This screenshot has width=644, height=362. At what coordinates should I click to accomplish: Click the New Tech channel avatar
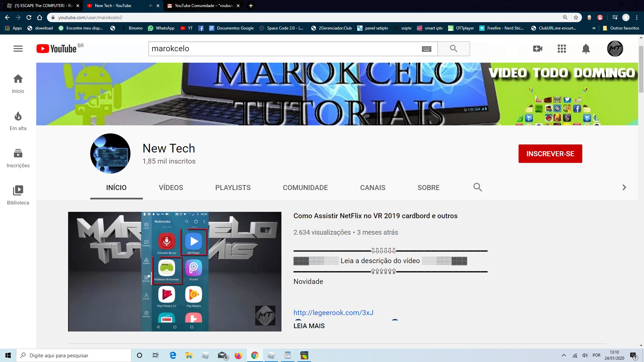[110, 154]
